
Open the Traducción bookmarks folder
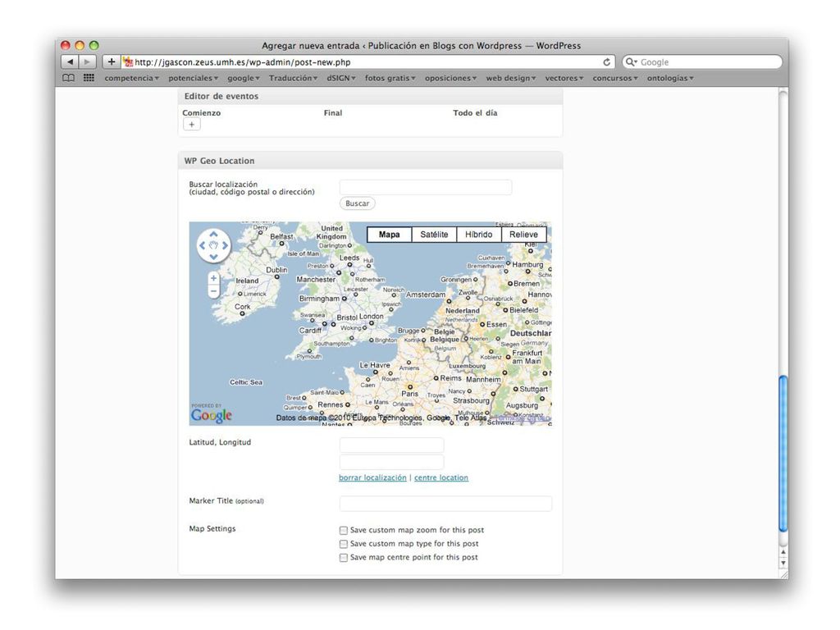click(293, 78)
